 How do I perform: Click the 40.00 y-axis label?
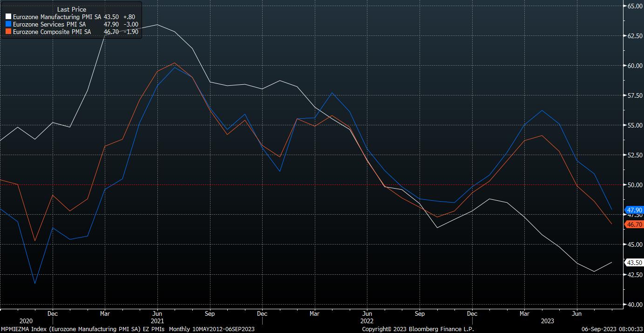(635, 304)
